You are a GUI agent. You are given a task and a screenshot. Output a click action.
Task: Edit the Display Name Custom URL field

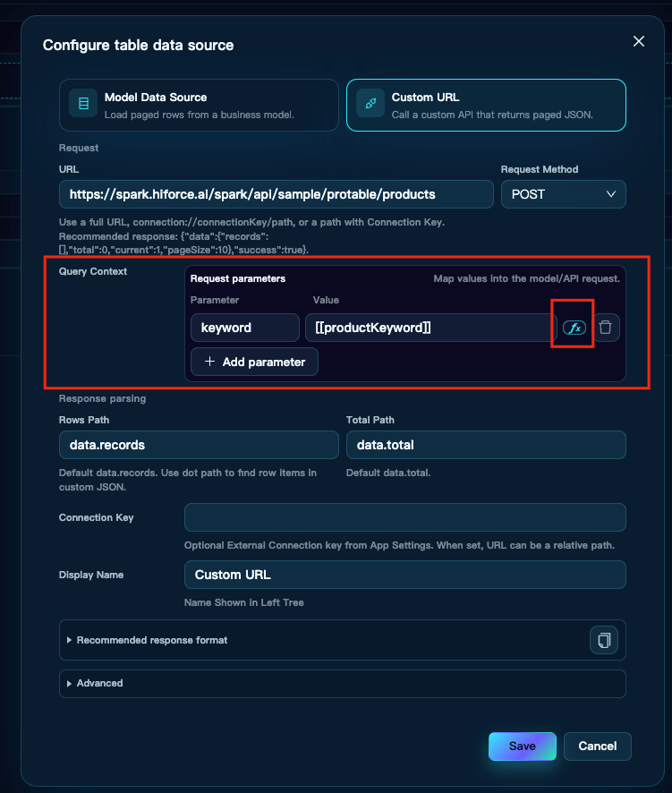click(405, 575)
